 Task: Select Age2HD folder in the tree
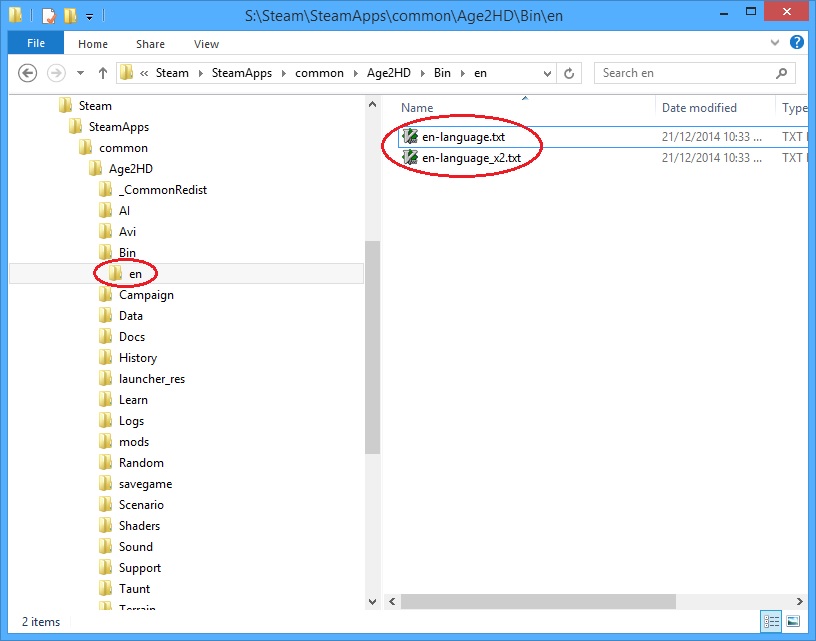click(131, 169)
